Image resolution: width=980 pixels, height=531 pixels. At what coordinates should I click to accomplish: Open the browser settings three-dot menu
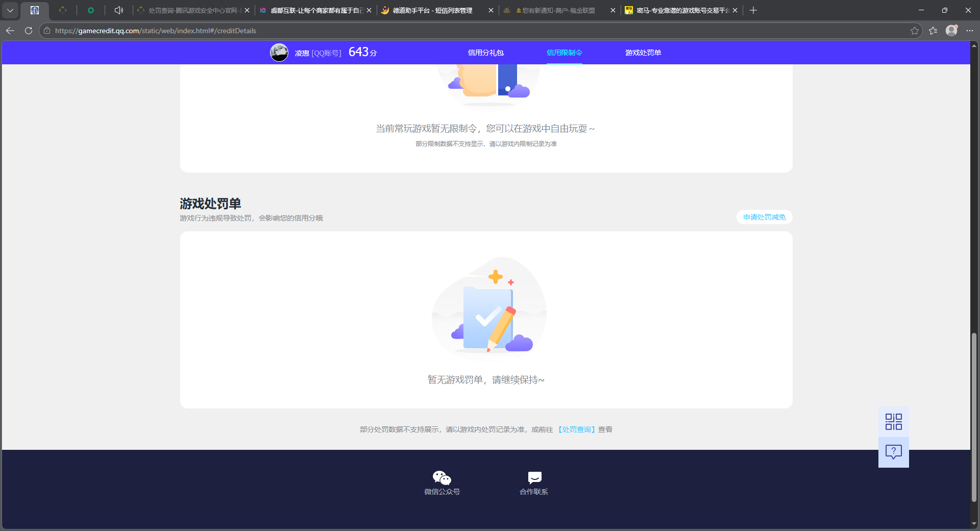(x=971, y=31)
